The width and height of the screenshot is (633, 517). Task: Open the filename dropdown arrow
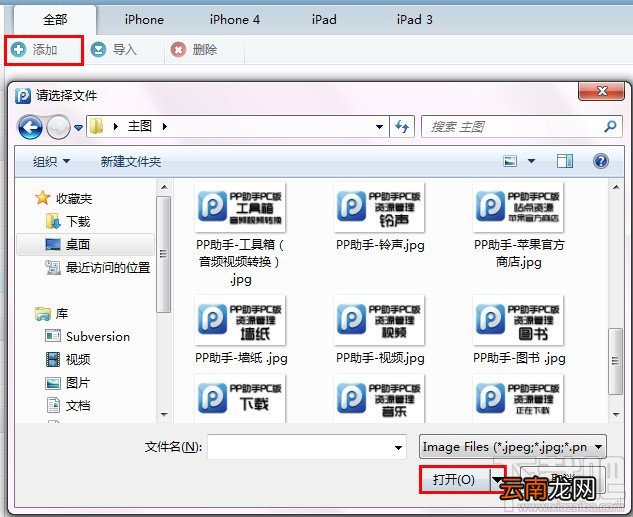[x=398, y=447]
